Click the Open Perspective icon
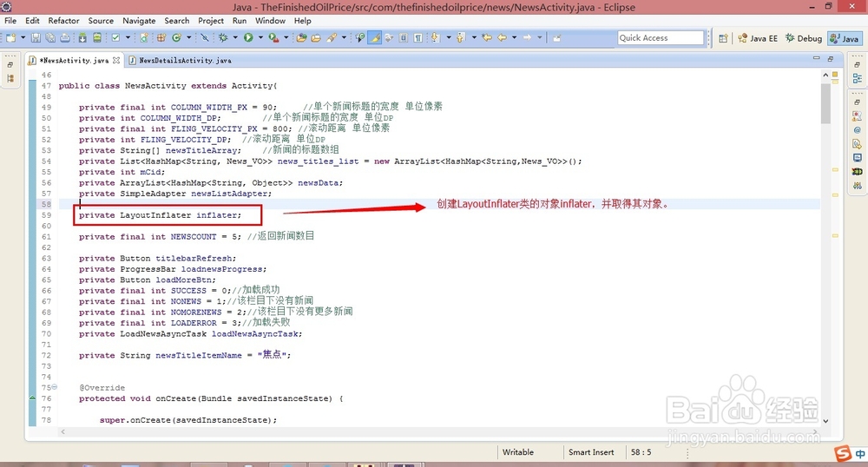 [723, 38]
